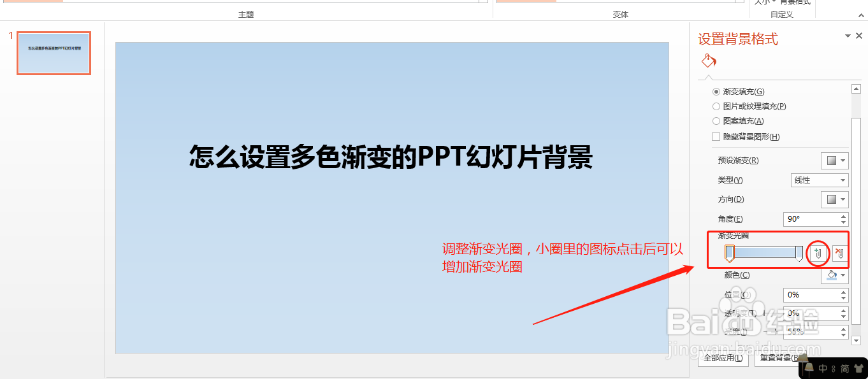Screen dimensions: 868x379
Task: Open the Fill paint bucket tab
Action: click(x=709, y=61)
